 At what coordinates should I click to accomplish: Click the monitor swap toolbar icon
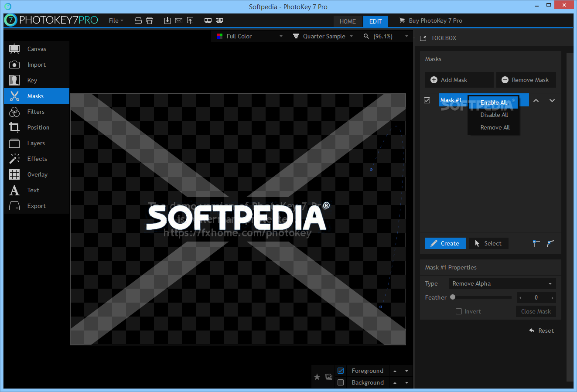(x=219, y=20)
